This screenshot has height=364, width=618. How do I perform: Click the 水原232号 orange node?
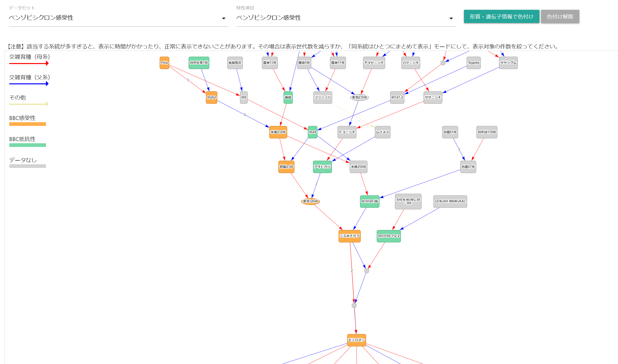tap(278, 132)
